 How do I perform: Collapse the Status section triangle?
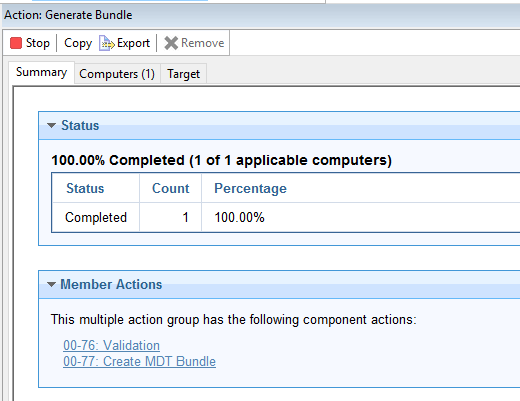pyautogui.click(x=51, y=126)
